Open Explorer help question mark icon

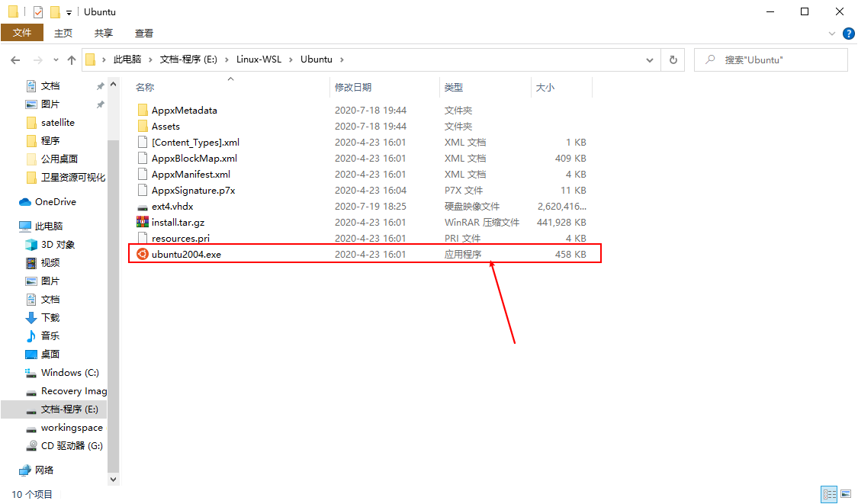click(x=849, y=34)
